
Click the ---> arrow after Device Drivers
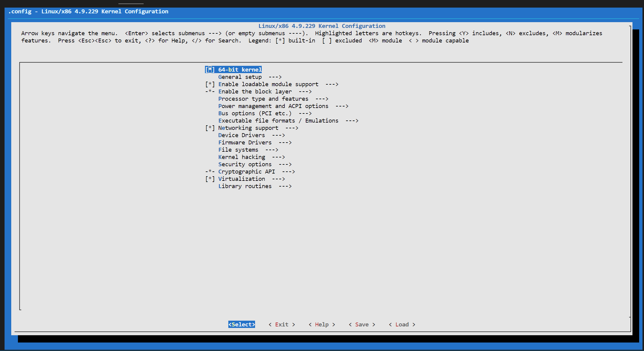[x=278, y=135]
